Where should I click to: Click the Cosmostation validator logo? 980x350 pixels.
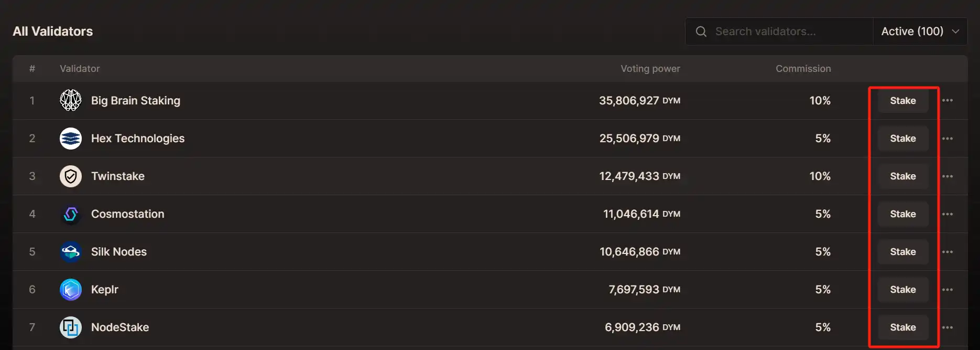(x=71, y=214)
